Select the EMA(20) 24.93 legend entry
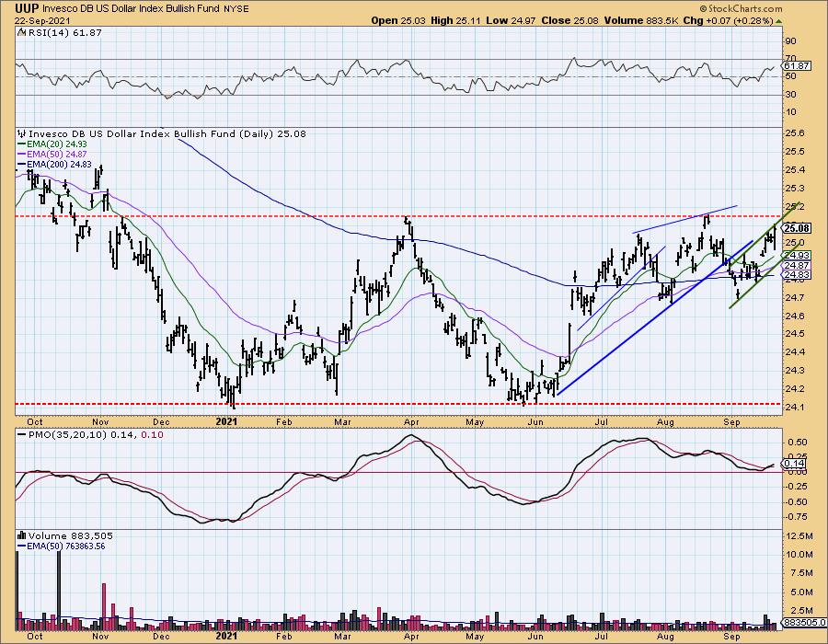This screenshot has height=644, width=828. click(52, 144)
